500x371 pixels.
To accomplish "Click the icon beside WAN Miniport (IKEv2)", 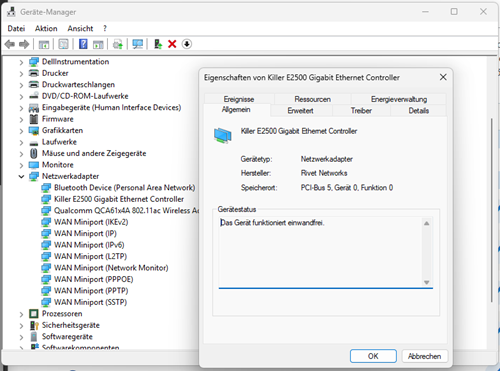I will pos(46,222).
